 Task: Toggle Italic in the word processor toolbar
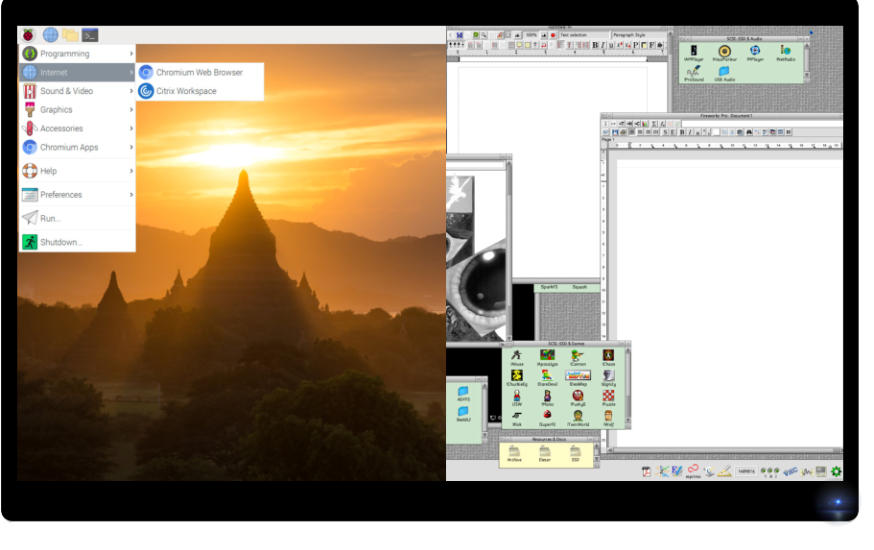(603, 45)
